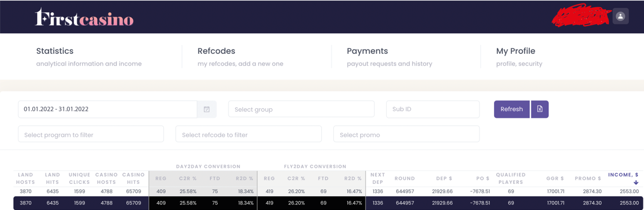
Task: Export statistics with the Excel file icon
Action: coord(540,109)
